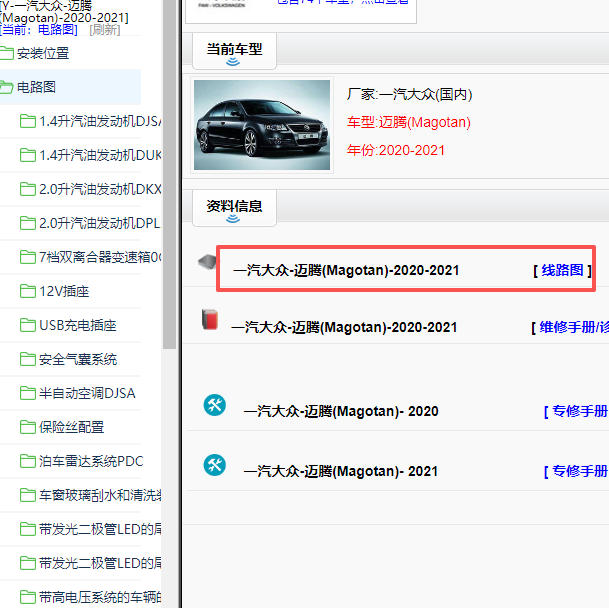Open 专修手册 link for Magotan 2020

(580, 411)
